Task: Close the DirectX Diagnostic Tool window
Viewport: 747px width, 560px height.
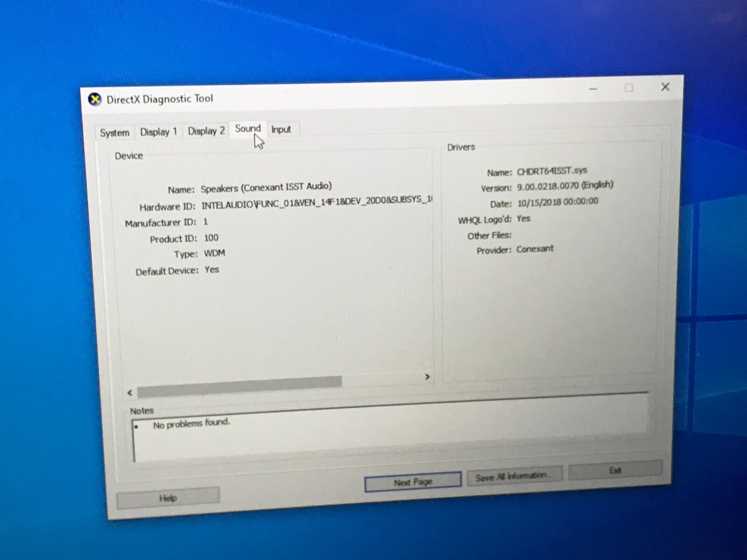Action: click(x=665, y=87)
